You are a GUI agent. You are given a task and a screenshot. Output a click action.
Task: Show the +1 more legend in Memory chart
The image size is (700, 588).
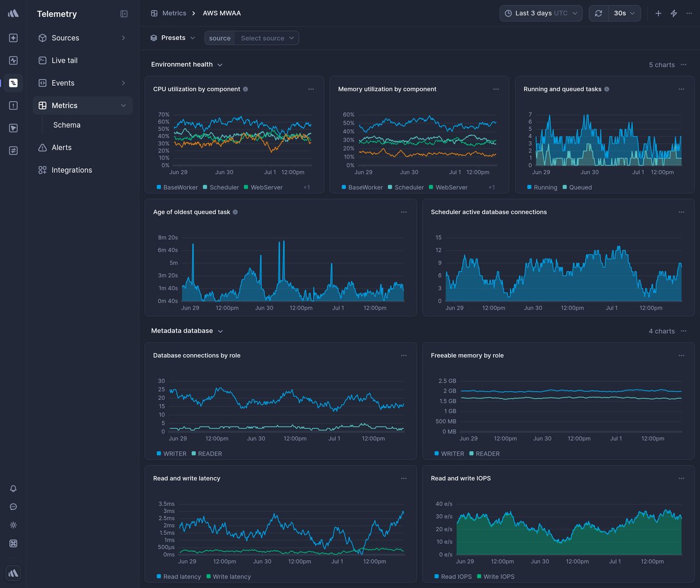pyautogui.click(x=492, y=188)
